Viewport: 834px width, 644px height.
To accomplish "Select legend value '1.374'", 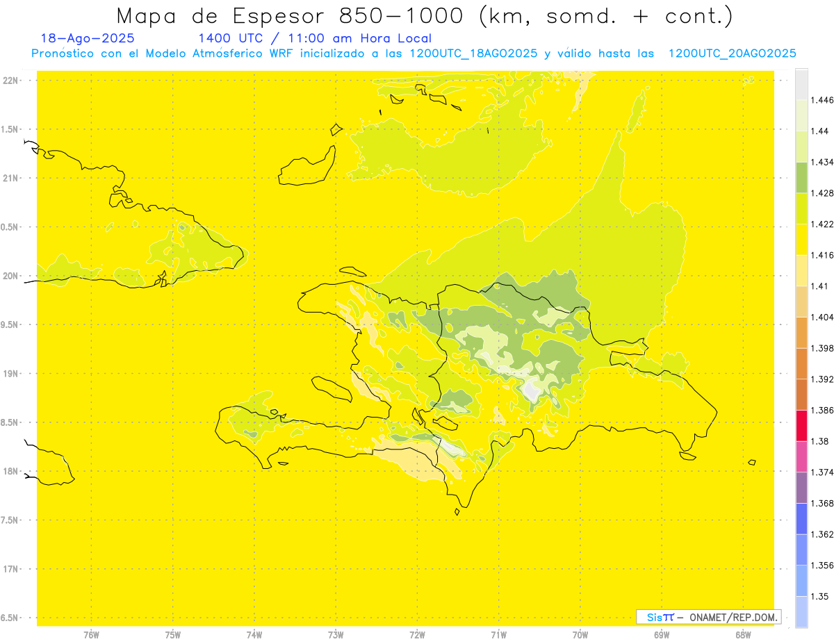I will (x=822, y=472).
